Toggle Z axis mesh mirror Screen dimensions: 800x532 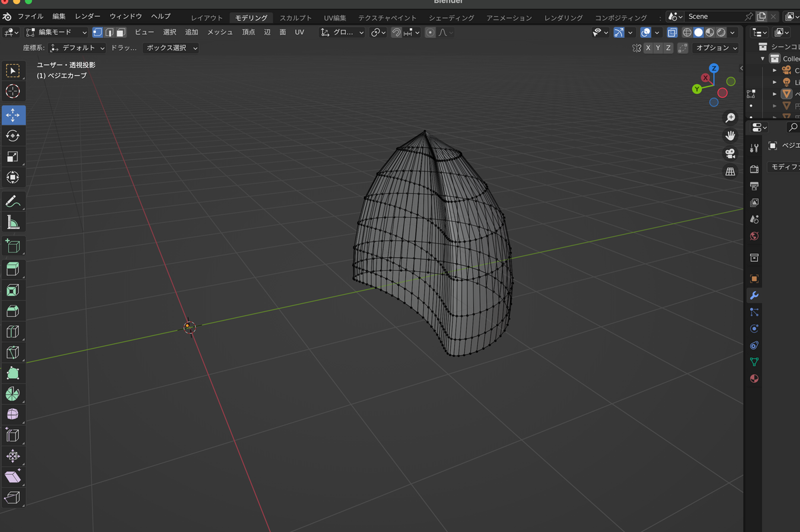tap(668, 48)
